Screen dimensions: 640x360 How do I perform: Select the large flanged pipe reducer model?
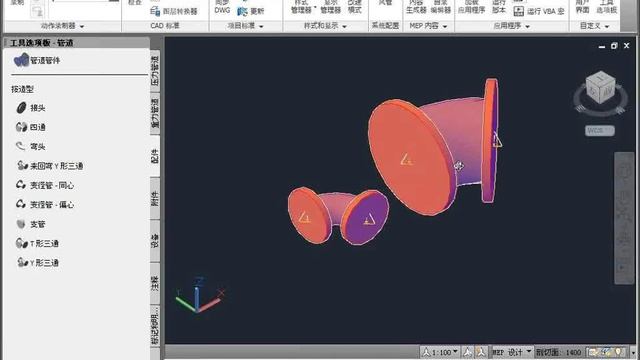tap(433, 147)
